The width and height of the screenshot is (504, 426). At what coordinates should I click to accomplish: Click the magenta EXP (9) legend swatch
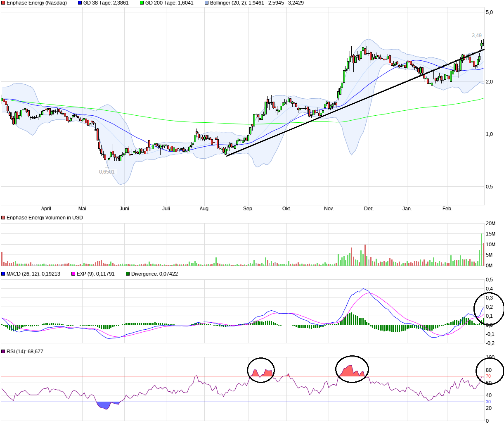[73, 274]
